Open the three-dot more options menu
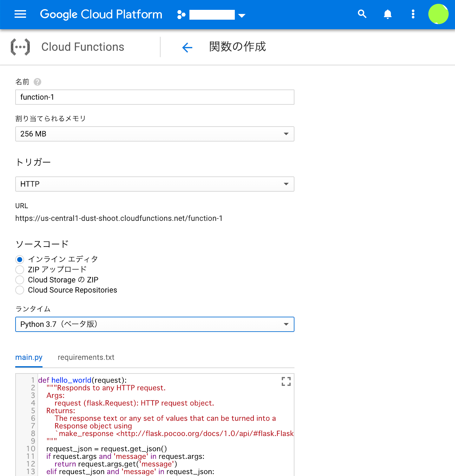The width and height of the screenshot is (455, 476). coord(413,14)
